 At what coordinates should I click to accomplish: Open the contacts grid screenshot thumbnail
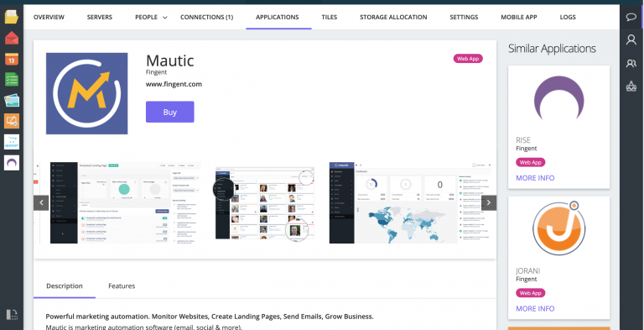(x=265, y=203)
